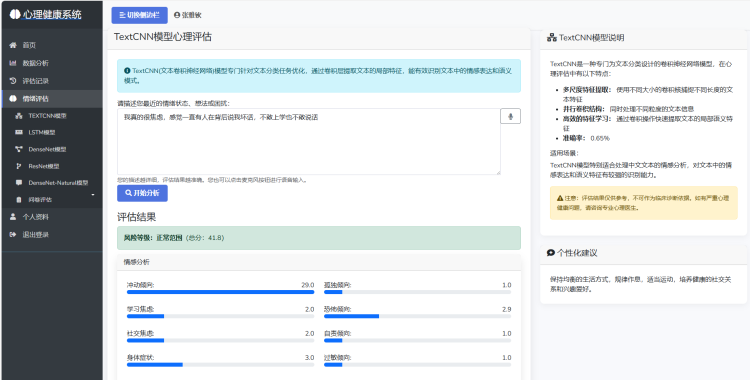Click the 29.0 score for 冲动倾向
Viewport: 750px width, 380px height.
(x=308, y=285)
